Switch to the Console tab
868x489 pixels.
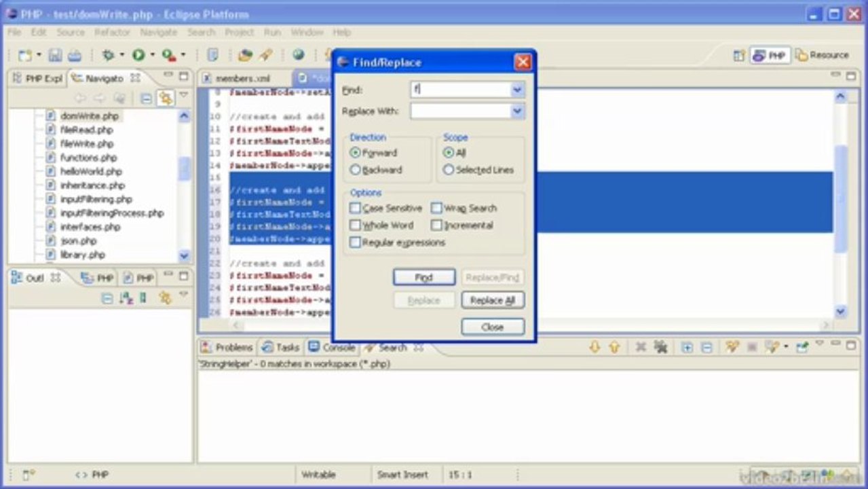pyautogui.click(x=332, y=347)
